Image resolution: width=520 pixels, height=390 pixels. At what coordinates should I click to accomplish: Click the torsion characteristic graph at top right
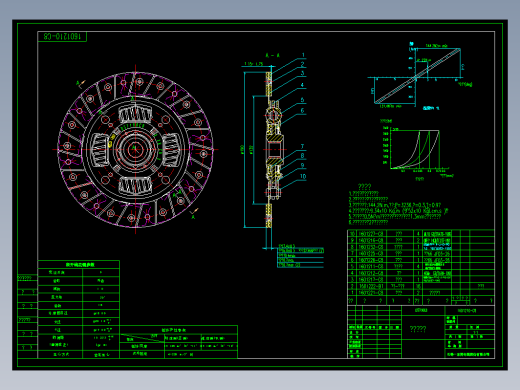[x=418, y=77]
